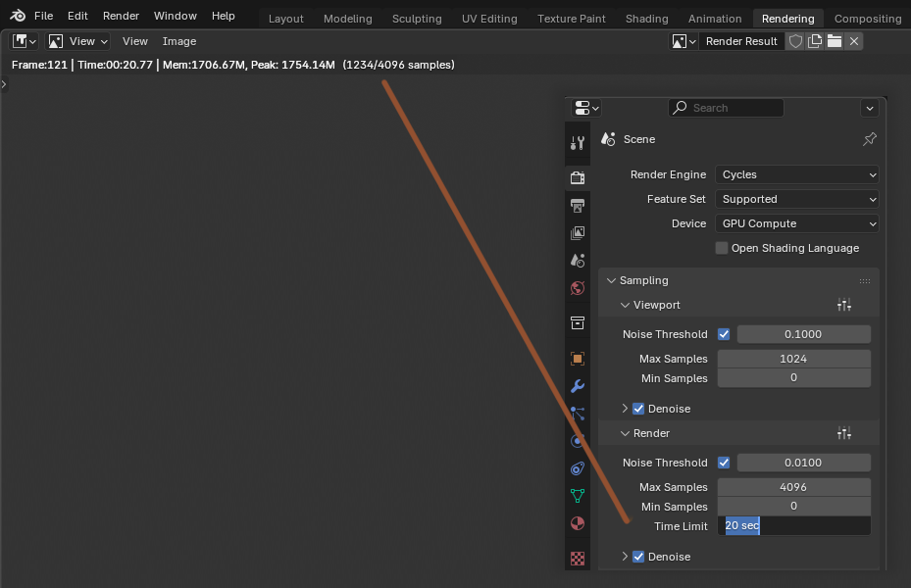Open the World properties tab

(x=578, y=288)
